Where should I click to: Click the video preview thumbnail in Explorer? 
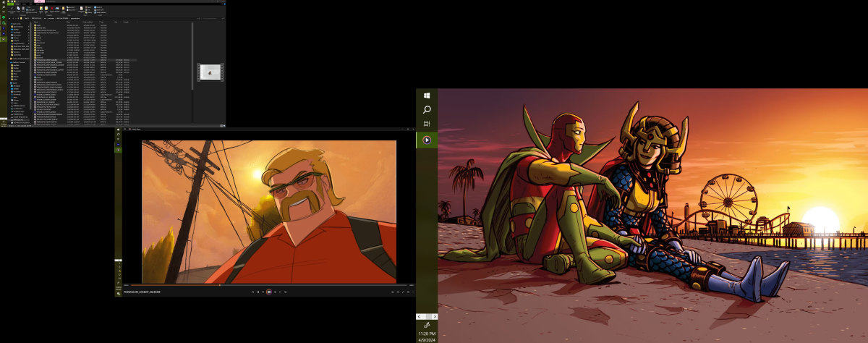point(209,72)
